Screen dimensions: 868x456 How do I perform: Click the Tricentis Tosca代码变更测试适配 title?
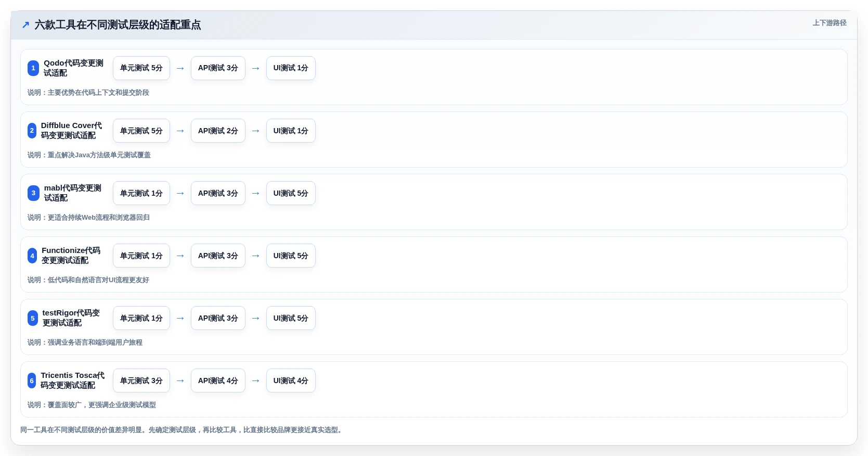click(x=72, y=381)
